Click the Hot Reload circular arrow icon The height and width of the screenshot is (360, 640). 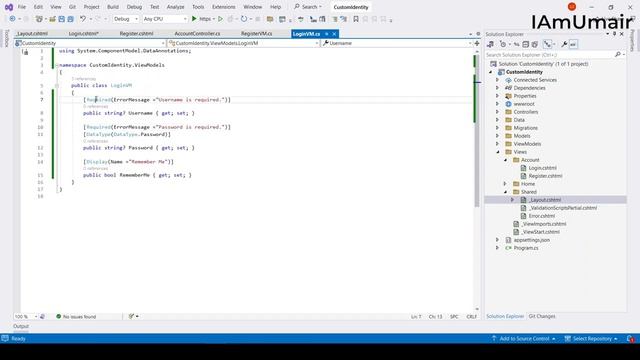click(244, 19)
